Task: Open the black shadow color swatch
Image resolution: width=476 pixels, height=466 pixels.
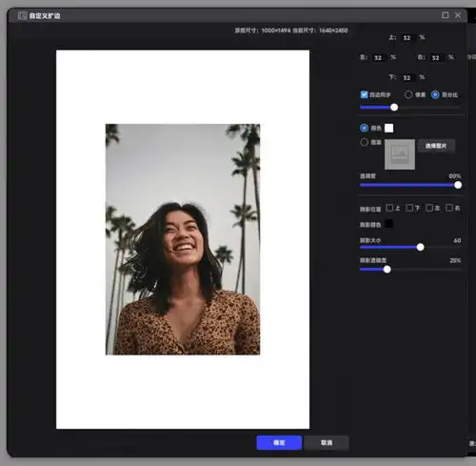Action: (x=388, y=224)
